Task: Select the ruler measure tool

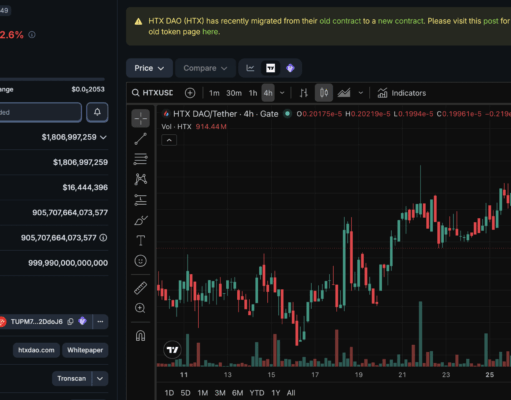Action: click(x=140, y=288)
